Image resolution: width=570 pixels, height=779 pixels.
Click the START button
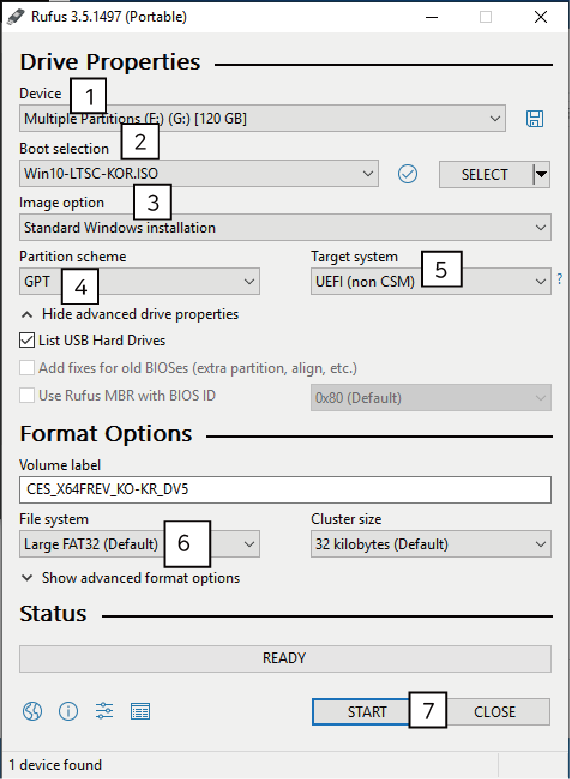tap(367, 712)
